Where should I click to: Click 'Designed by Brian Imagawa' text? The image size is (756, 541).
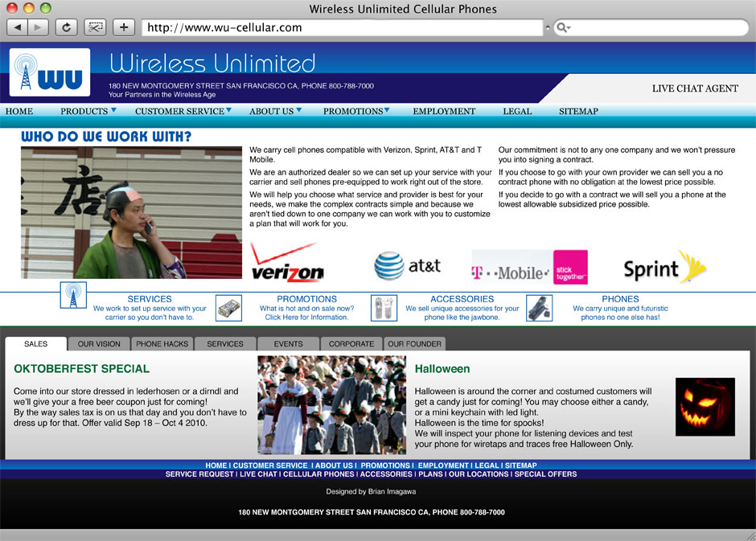point(371,491)
